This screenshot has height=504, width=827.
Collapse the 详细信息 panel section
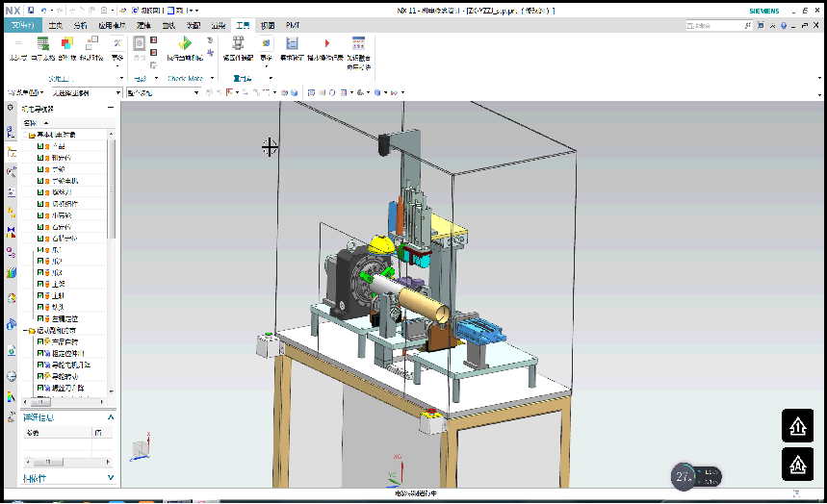coord(111,417)
